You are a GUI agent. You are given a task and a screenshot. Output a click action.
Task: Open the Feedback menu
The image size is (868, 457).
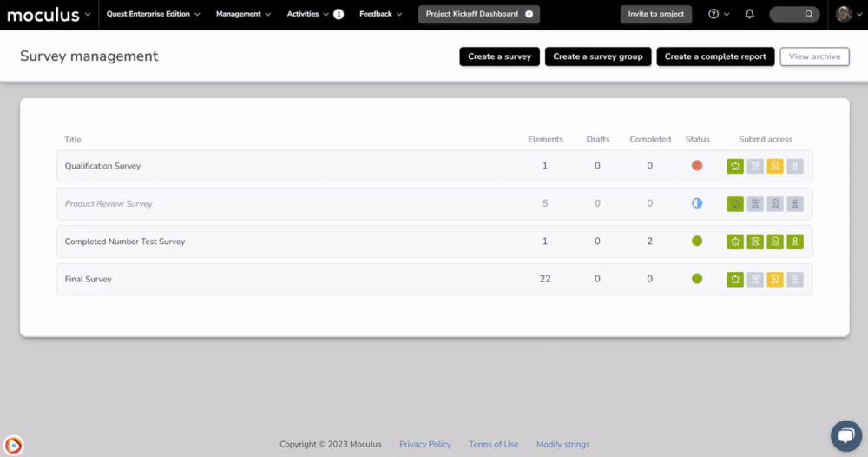(381, 14)
